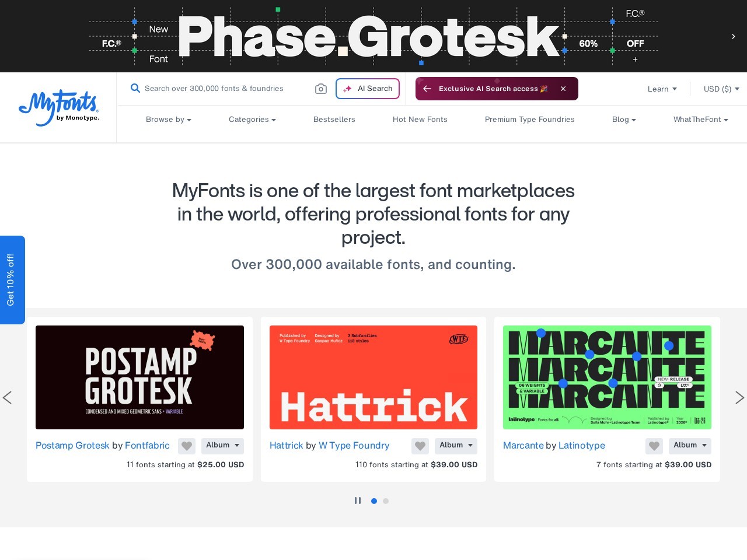Click '110 fonts starting at' text
Screen dimensions: 747x560
point(392,465)
